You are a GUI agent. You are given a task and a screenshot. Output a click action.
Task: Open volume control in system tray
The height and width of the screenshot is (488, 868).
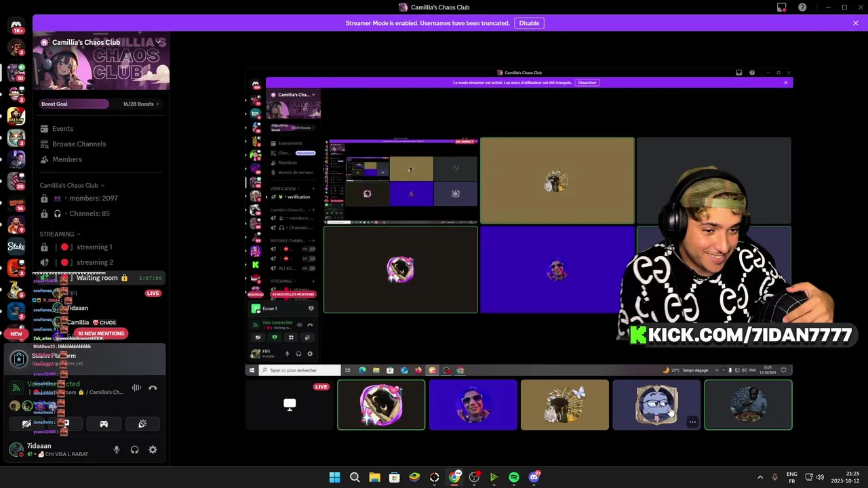pyautogui.click(x=820, y=477)
